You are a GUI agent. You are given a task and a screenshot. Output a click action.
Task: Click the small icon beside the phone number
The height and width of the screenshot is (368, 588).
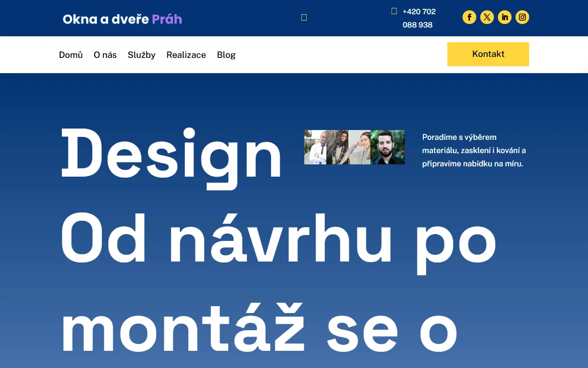394,11
